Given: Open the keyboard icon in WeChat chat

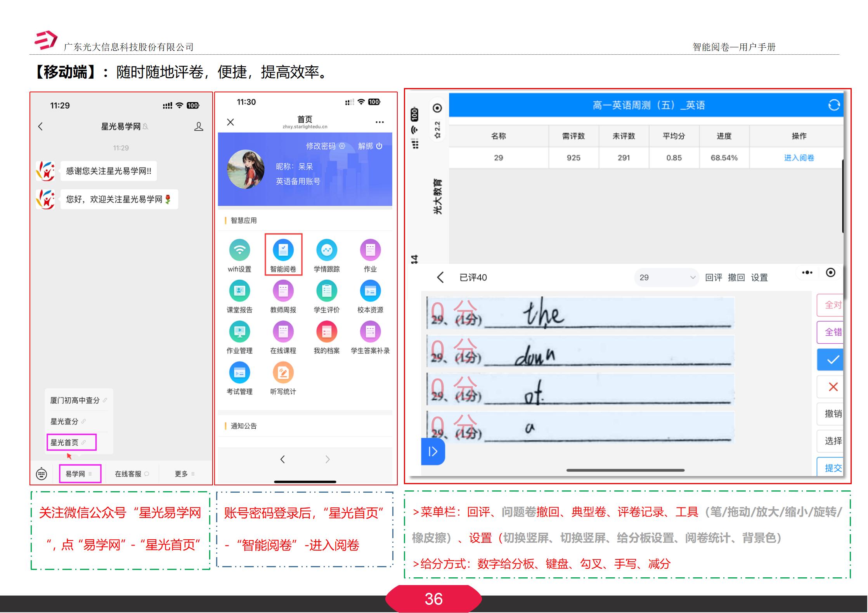Looking at the screenshot, I should 42,473.
